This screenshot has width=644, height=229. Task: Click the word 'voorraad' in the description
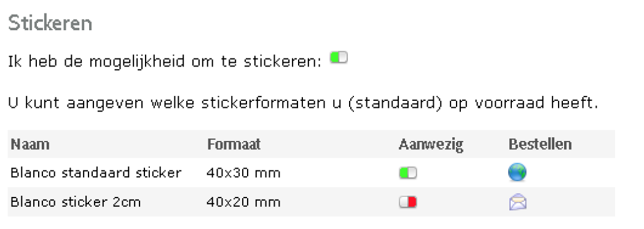pos(509,103)
